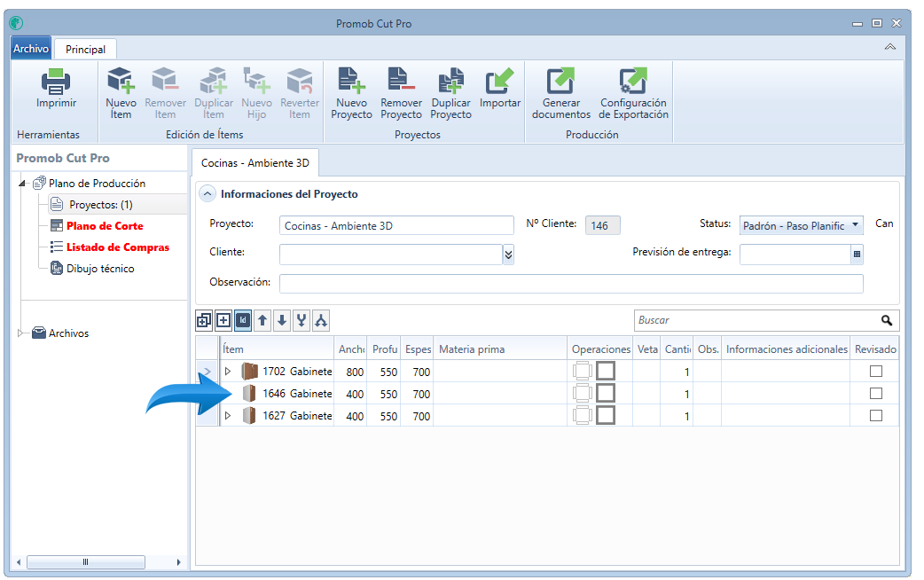Toggle square operations box for 1646 Gabinete

click(x=606, y=393)
